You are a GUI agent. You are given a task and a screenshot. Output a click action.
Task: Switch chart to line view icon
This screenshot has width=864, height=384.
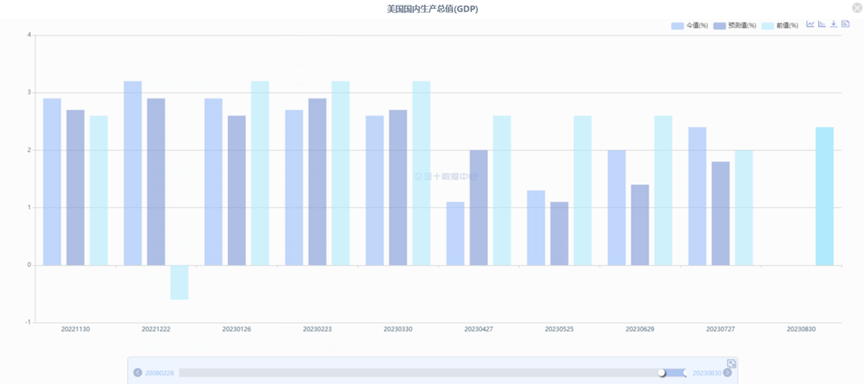coord(810,24)
